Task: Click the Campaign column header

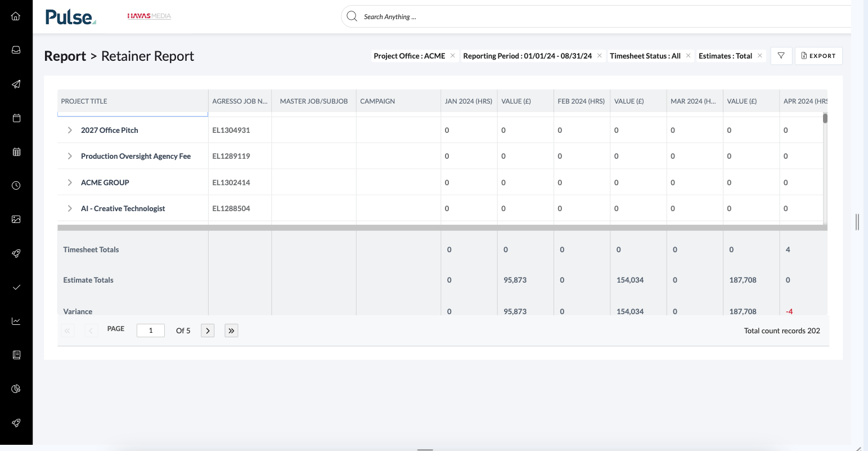Action: [399, 101]
